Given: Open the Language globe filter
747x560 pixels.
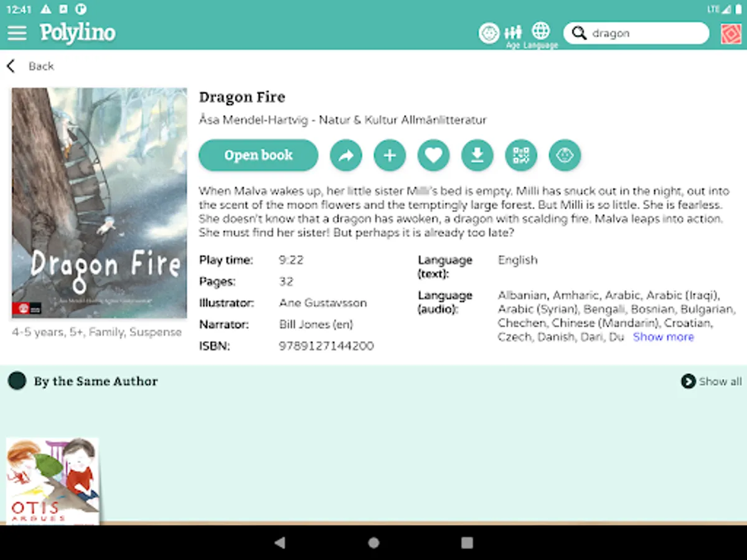Looking at the screenshot, I should point(541,35).
